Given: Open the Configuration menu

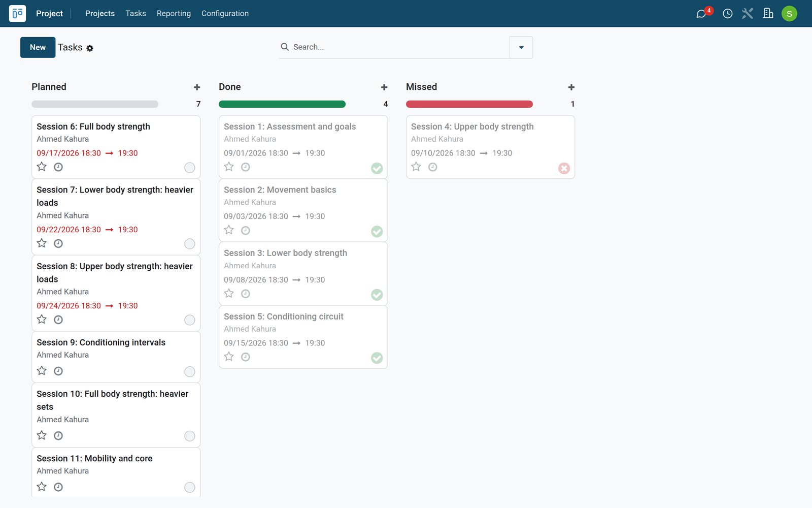Looking at the screenshot, I should [x=225, y=14].
